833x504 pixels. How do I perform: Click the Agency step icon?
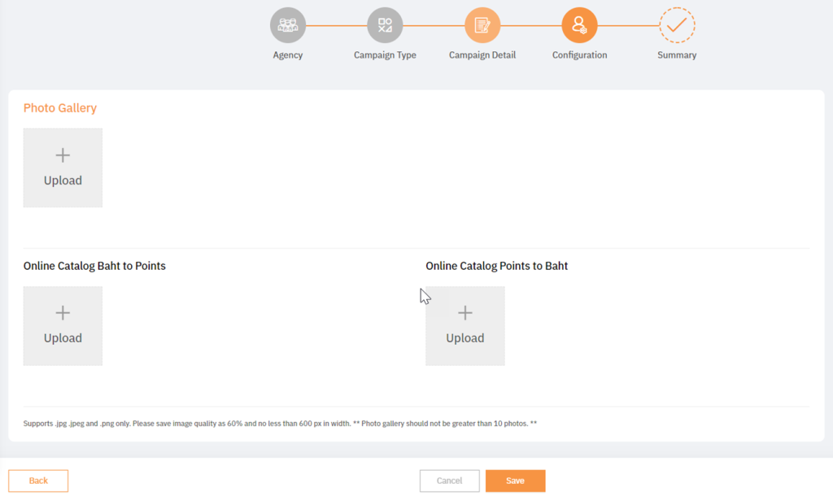pyautogui.click(x=287, y=24)
